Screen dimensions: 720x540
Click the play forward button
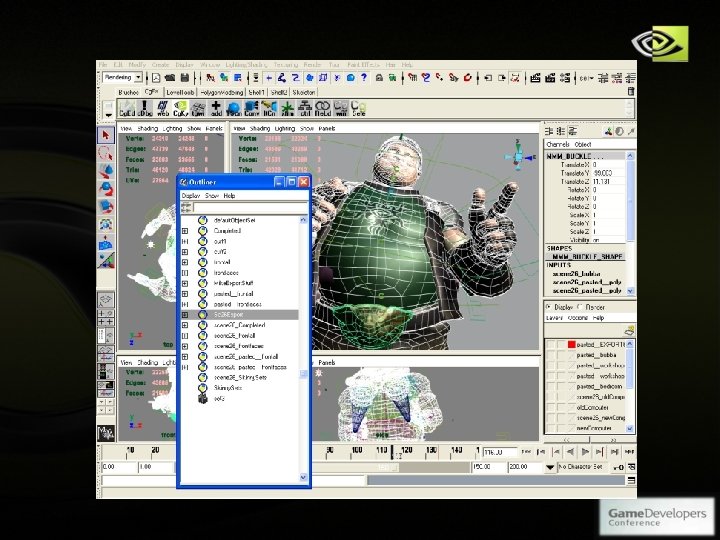coord(585,452)
